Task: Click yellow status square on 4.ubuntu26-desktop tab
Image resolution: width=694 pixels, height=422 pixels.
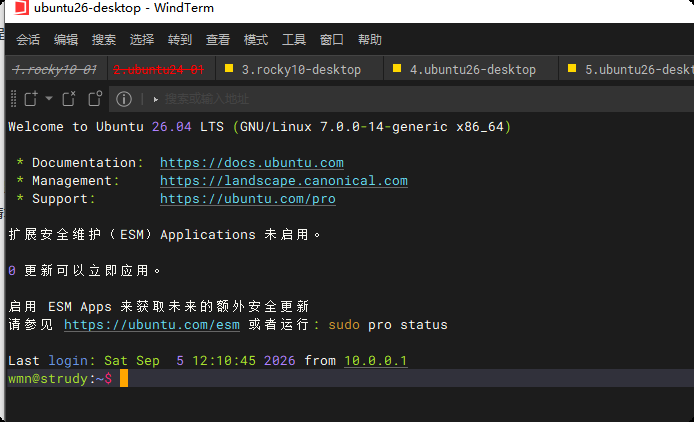Action: pos(397,68)
